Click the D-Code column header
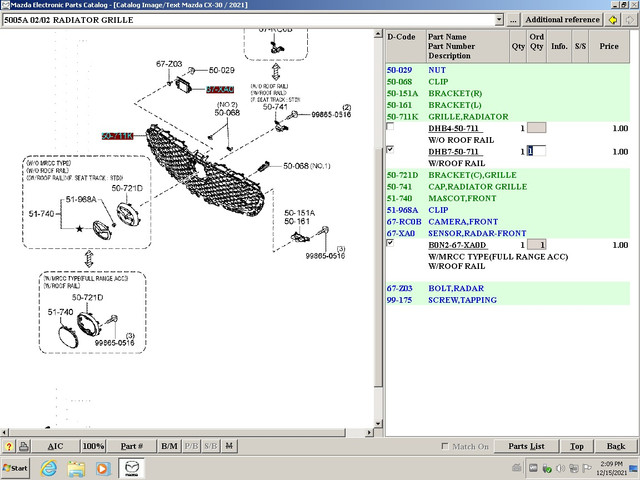The image size is (640, 480). tap(406, 46)
